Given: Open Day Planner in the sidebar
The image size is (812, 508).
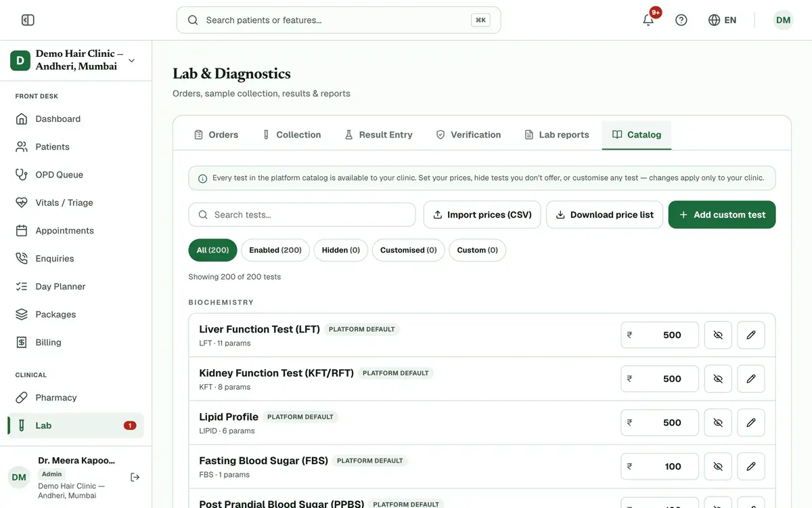Looking at the screenshot, I should (x=76, y=287).
